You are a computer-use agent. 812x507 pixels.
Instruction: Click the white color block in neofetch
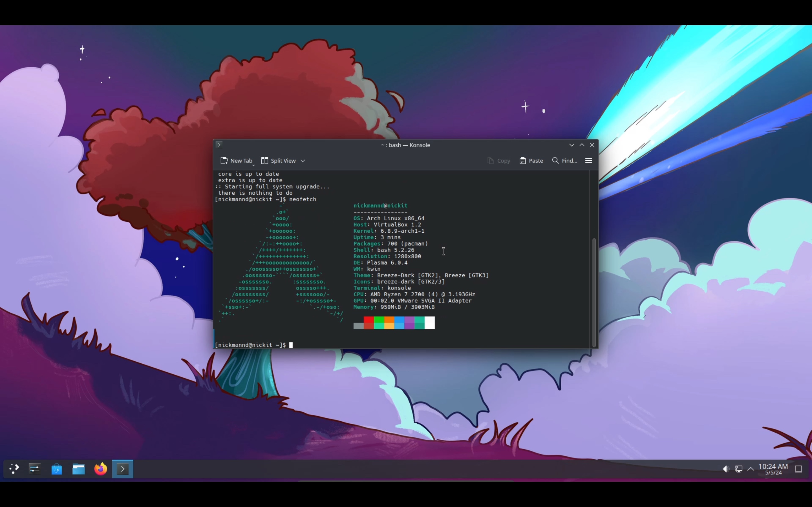coord(429,323)
